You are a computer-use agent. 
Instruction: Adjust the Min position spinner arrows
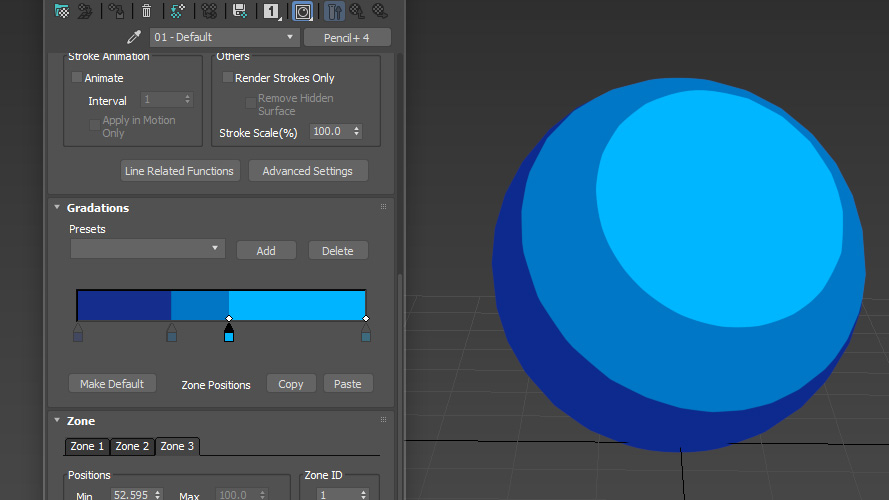(x=158, y=495)
